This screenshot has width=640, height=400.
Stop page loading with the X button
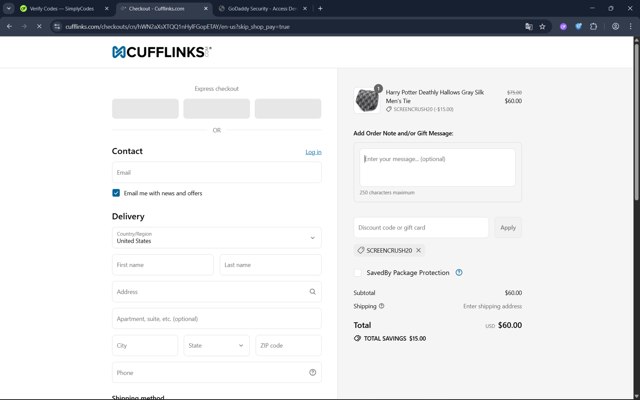coord(39,27)
